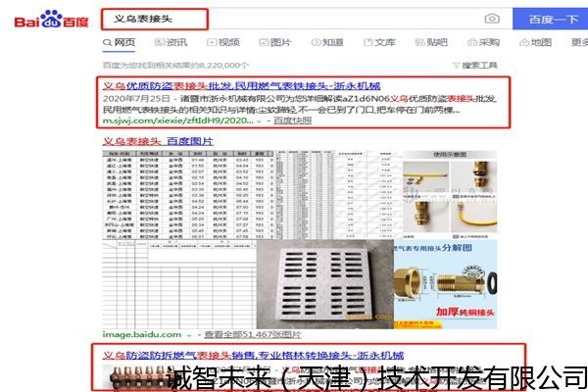The width and height of the screenshot is (588, 392).
Task: Click the image.baidu.com source URL
Action: pos(142,334)
